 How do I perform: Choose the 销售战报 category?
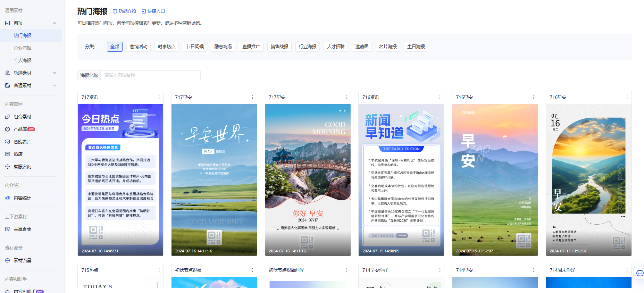click(x=279, y=47)
